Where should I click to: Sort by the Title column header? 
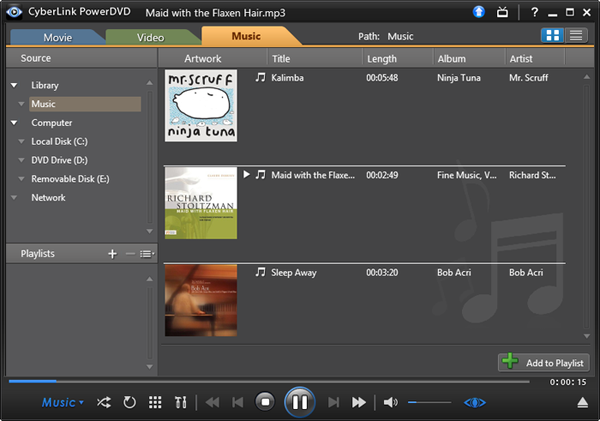tap(315, 59)
